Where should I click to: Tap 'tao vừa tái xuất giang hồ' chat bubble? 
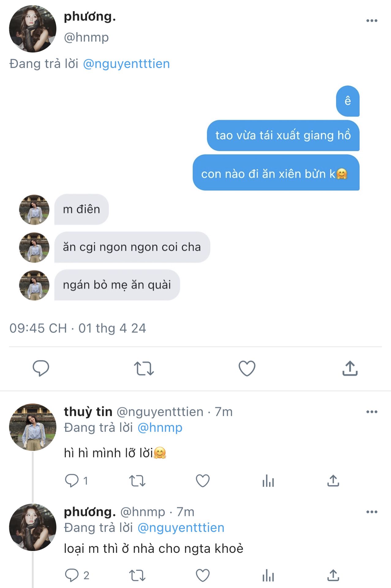[283, 135]
